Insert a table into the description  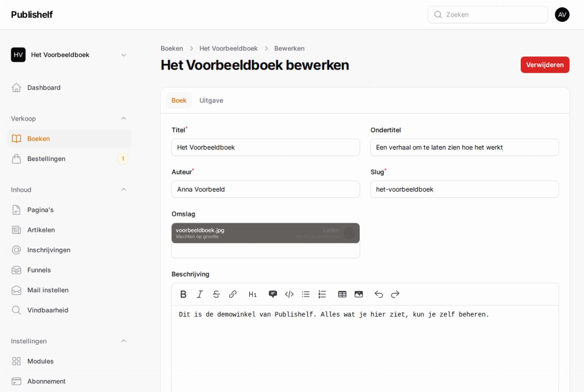click(342, 294)
